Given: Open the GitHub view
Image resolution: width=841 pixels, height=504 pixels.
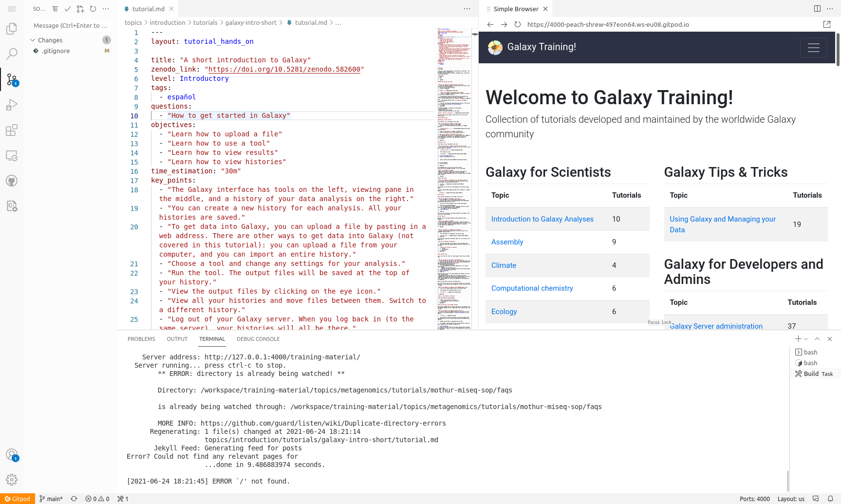Looking at the screenshot, I should tap(12, 181).
